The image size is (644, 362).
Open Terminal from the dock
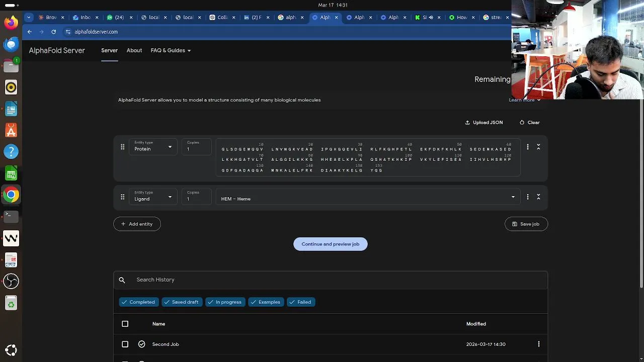pos(11,216)
